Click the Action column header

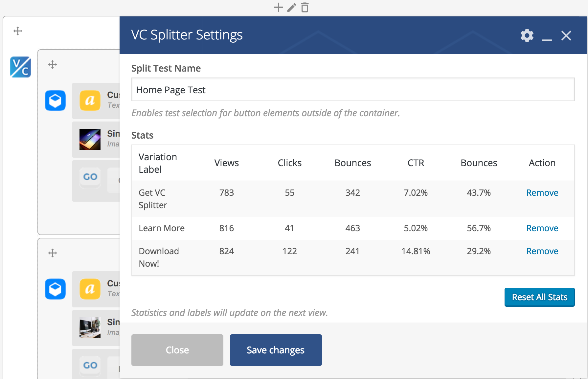tap(542, 163)
